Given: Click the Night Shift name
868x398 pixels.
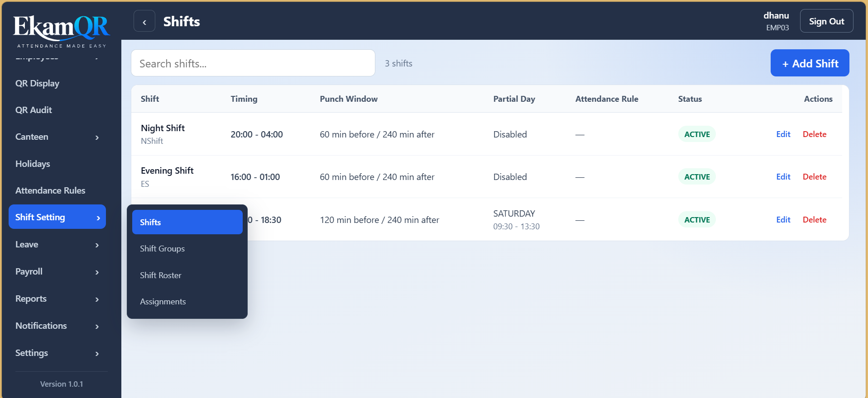Looking at the screenshot, I should (163, 128).
